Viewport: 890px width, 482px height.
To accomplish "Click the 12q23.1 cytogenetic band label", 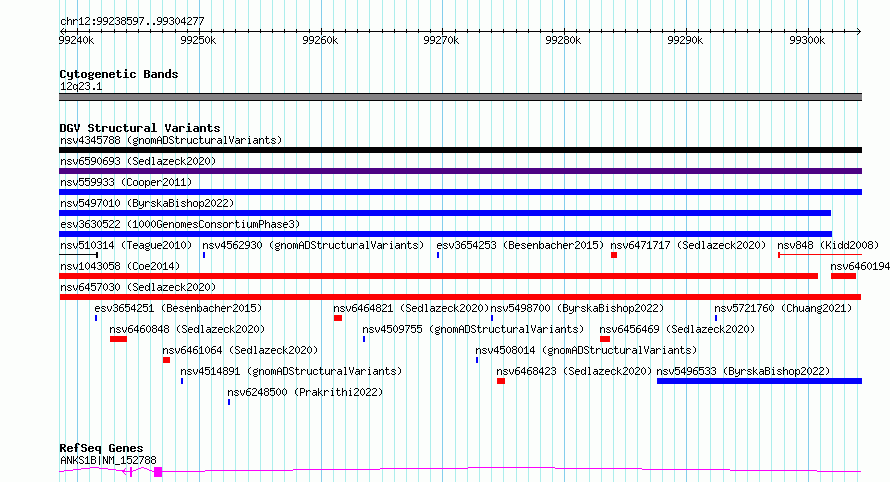I will (81, 86).
